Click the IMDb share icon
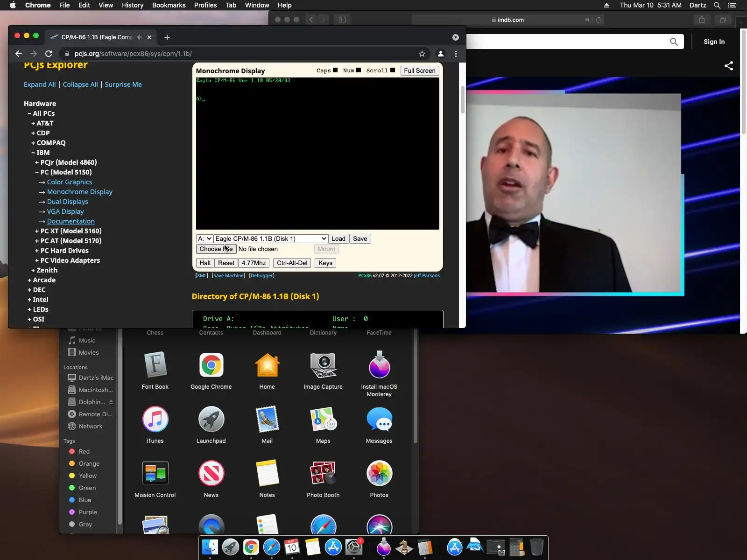Viewport: 747px width, 560px height. 729,66
